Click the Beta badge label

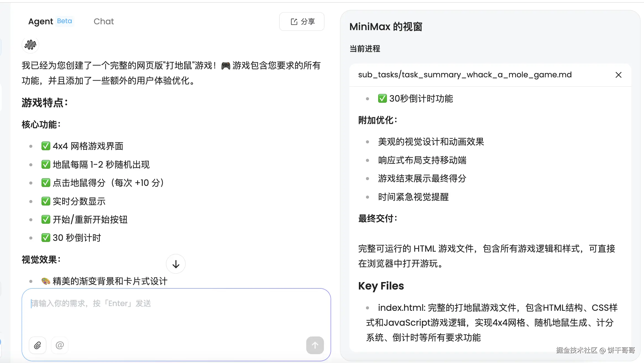(65, 21)
